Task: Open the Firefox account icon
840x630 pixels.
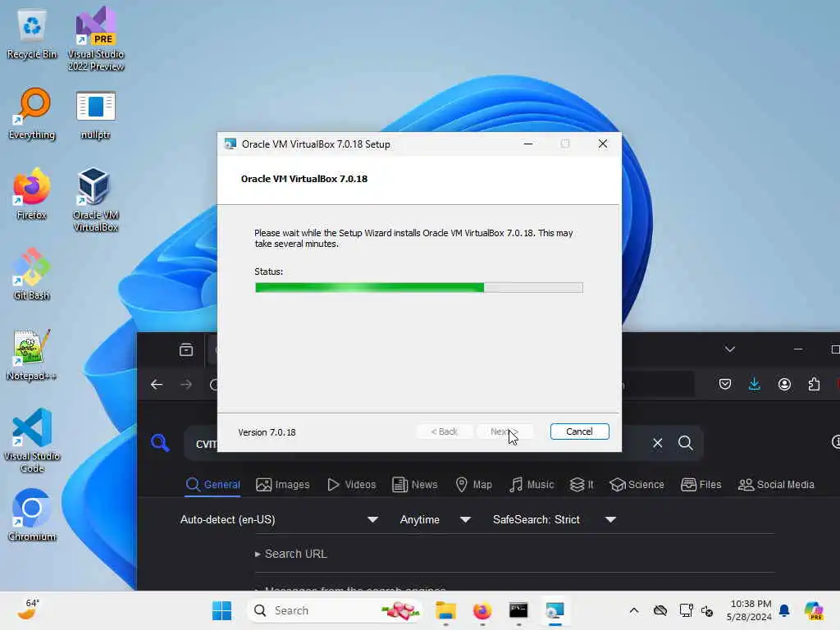Action: pos(784,384)
